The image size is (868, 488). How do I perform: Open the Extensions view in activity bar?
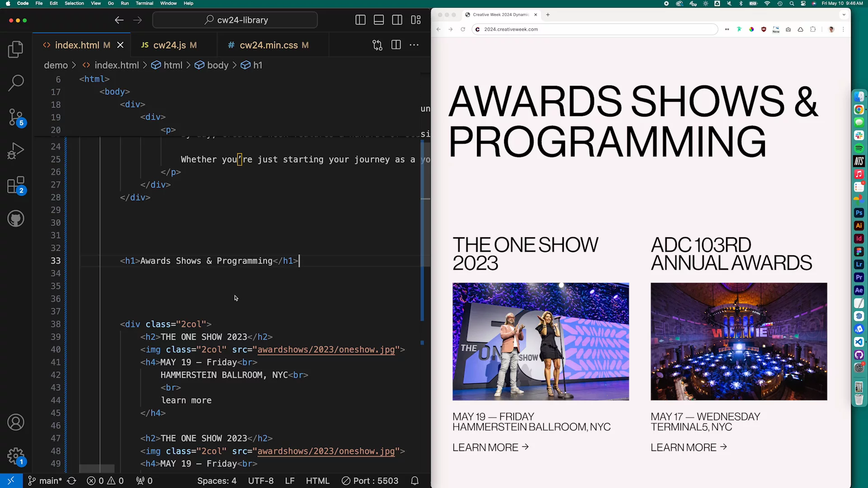16,185
